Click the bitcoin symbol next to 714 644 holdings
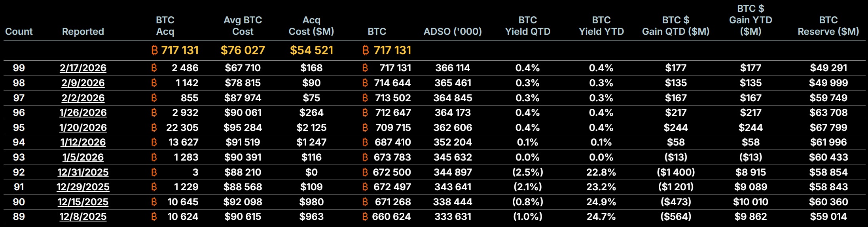Image resolution: width=868 pixels, height=227 pixels. pyautogui.click(x=365, y=83)
